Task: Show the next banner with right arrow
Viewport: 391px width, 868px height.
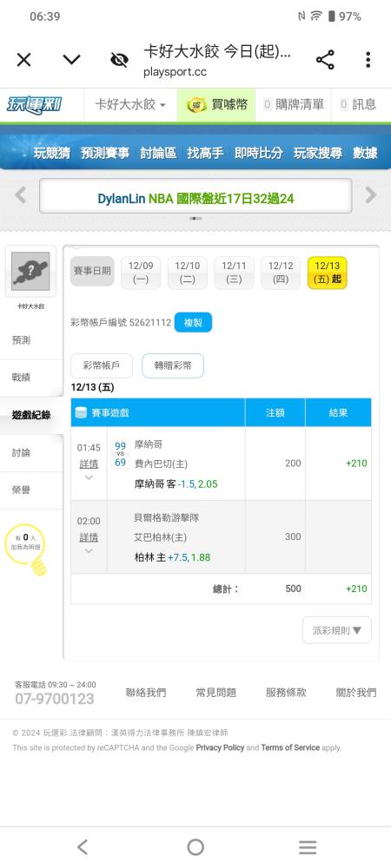Action: 370,194
